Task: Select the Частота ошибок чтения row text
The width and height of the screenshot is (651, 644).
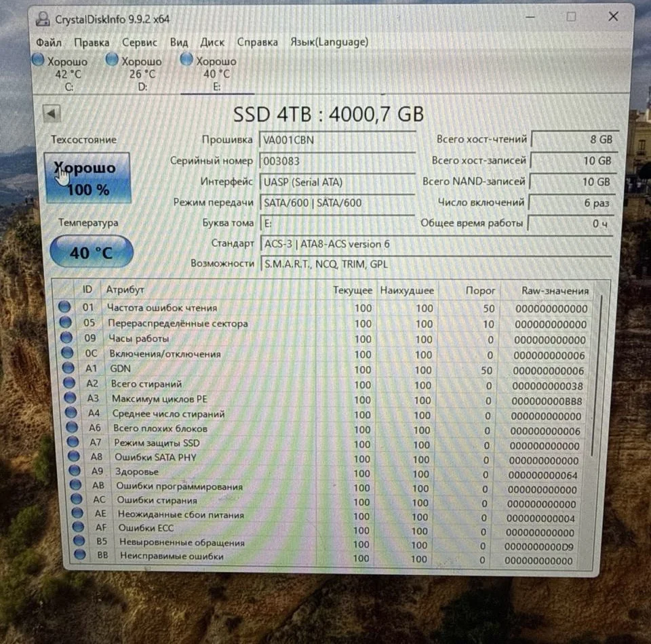Action: 162,308
